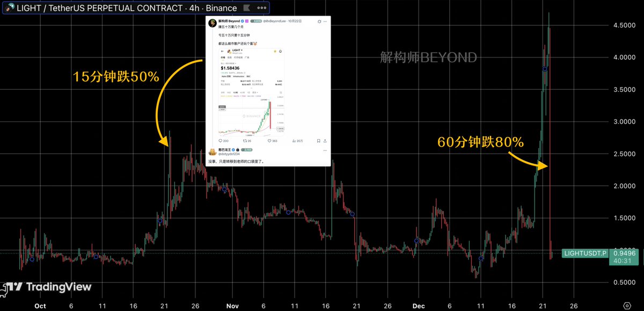Click the blue event marker near Dec 11
Screen dimensions: 644x311
pos(481,258)
